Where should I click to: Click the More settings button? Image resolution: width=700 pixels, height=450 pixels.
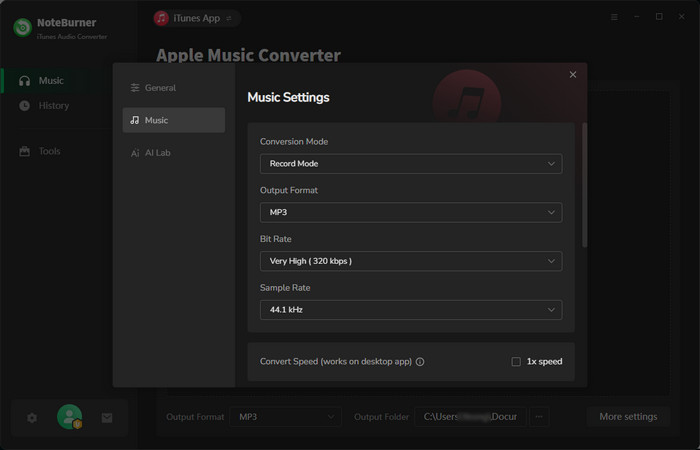[x=628, y=417]
